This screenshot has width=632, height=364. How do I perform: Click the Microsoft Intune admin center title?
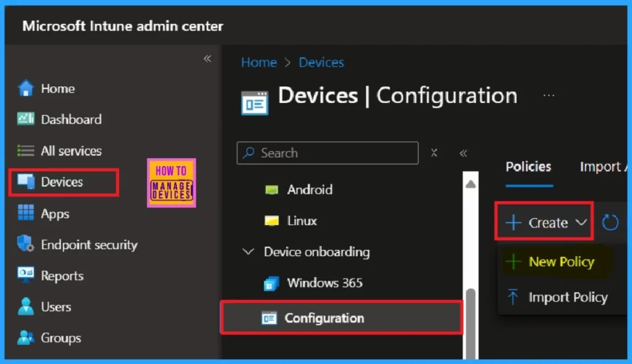tap(123, 26)
